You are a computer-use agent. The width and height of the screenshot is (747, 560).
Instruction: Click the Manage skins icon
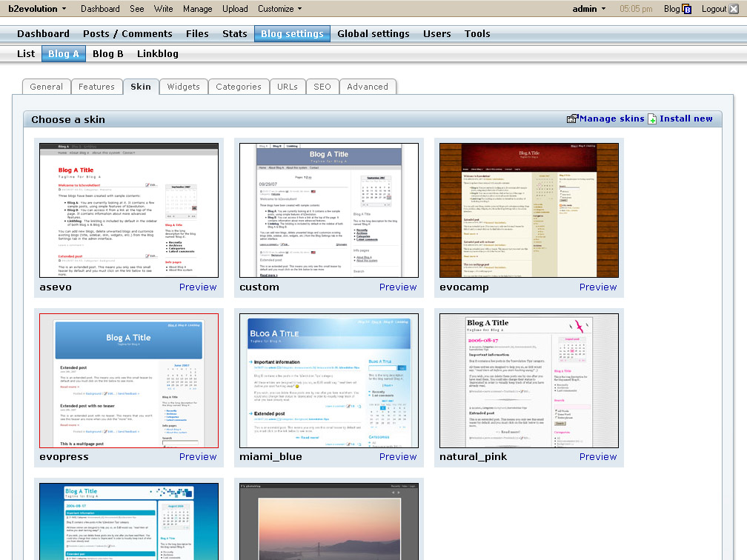click(x=572, y=119)
